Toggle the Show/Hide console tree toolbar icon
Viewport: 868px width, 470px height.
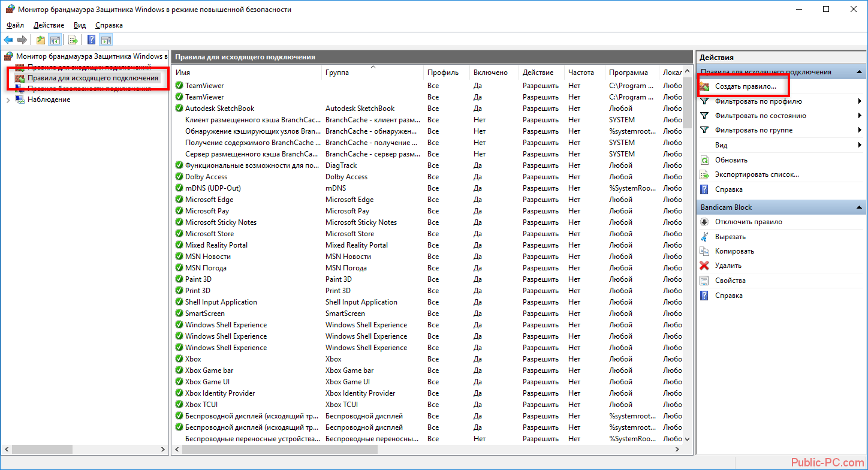(x=55, y=40)
